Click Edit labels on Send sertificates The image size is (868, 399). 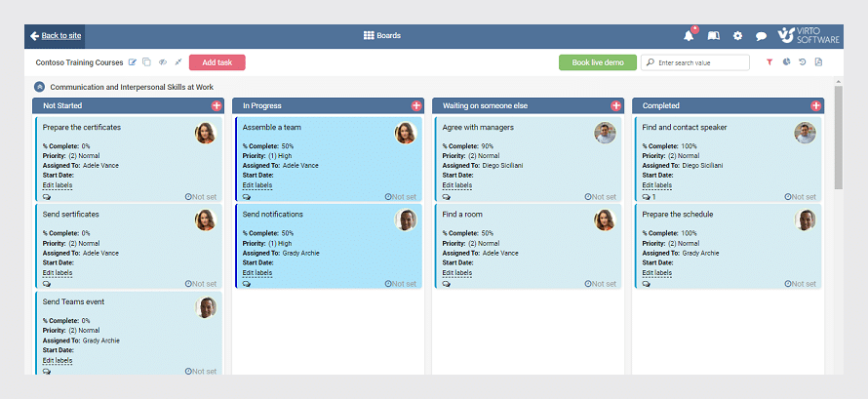58,273
